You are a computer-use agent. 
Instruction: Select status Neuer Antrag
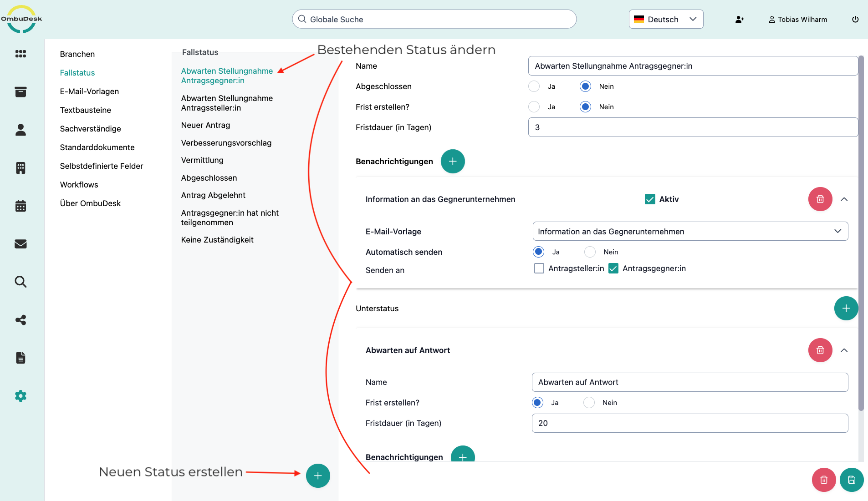click(205, 125)
